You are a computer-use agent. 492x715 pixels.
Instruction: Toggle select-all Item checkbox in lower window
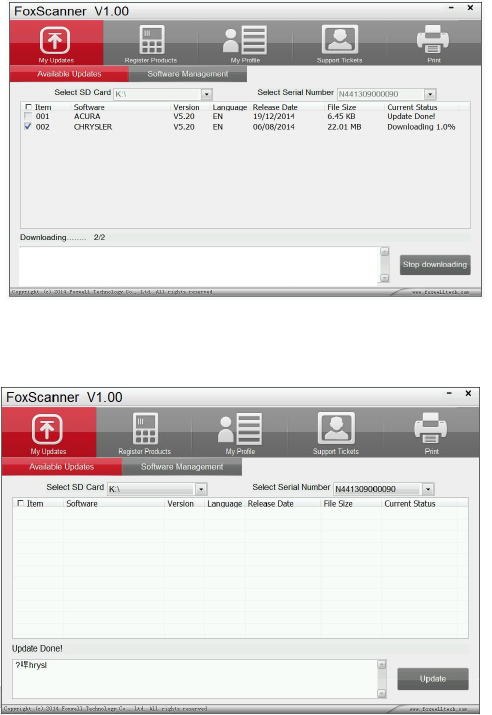click(x=21, y=503)
